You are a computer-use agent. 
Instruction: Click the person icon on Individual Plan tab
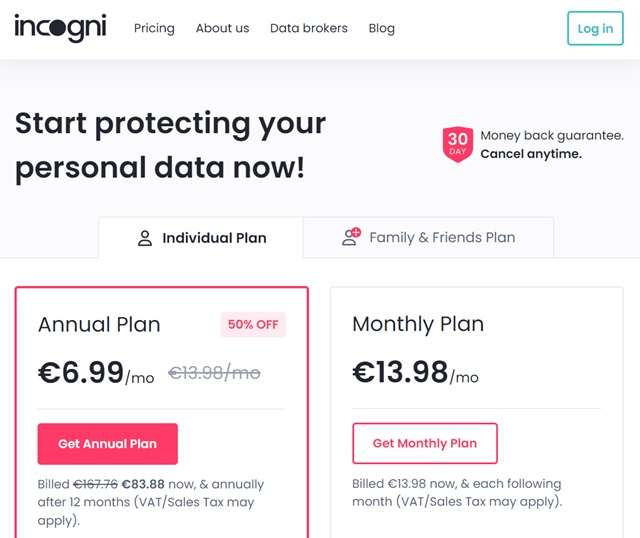tap(145, 238)
